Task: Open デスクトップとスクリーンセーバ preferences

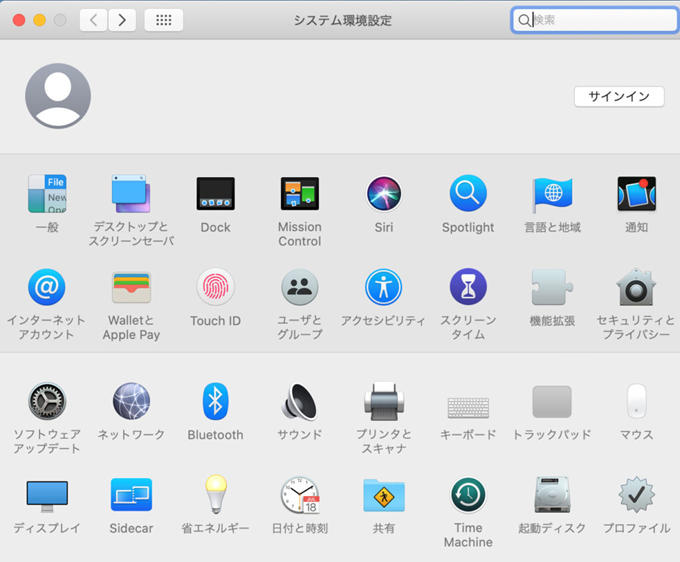Action: click(x=131, y=194)
